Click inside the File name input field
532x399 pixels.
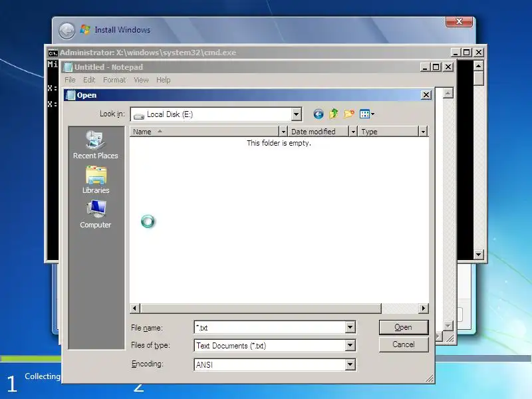(270, 327)
